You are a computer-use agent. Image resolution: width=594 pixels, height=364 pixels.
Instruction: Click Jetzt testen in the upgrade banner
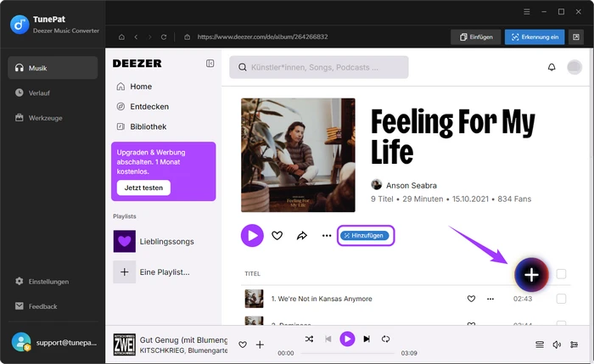coord(143,188)
